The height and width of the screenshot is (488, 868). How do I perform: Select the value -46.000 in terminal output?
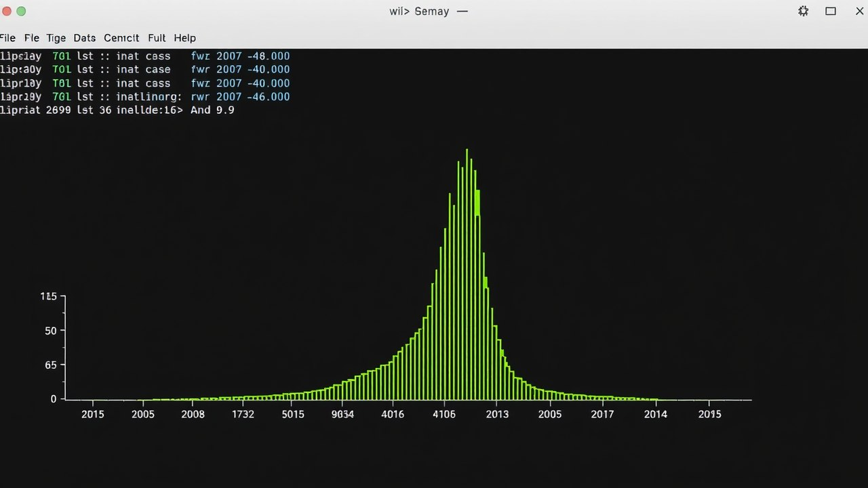click(268, 97)
